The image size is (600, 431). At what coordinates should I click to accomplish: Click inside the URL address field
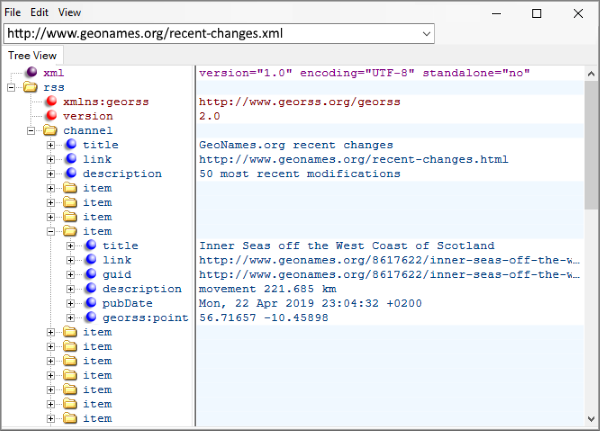click(x=210, y=33)
